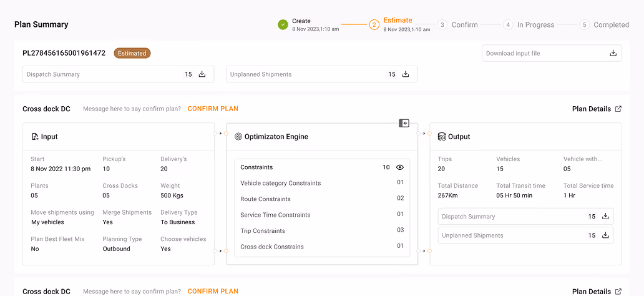Open external link icon beside first Plan Details

(618, 109)
